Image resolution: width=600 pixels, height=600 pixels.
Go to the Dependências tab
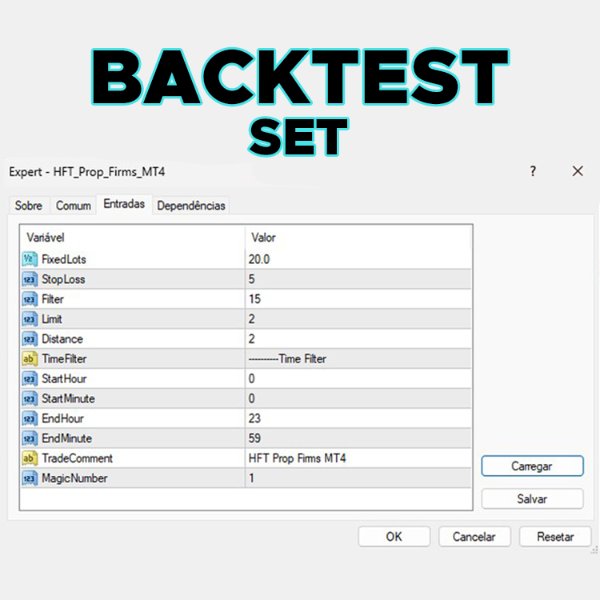coord(191,205)
